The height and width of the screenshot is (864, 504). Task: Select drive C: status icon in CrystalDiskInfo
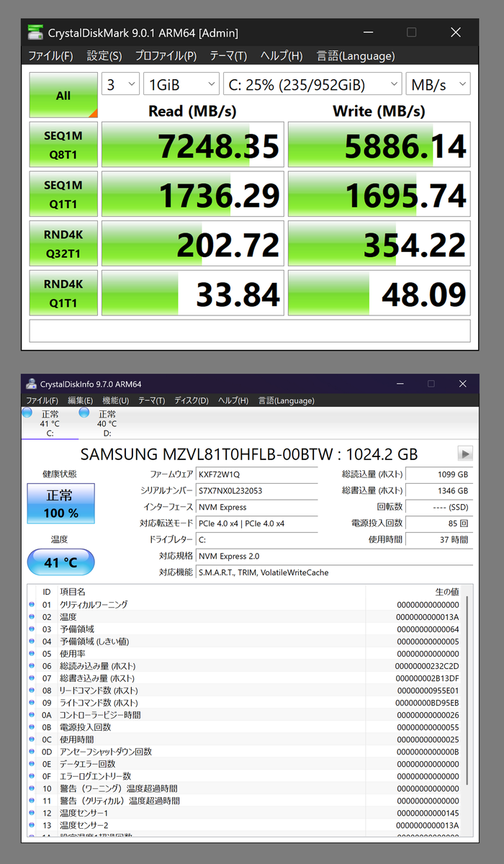coord(27,413)
